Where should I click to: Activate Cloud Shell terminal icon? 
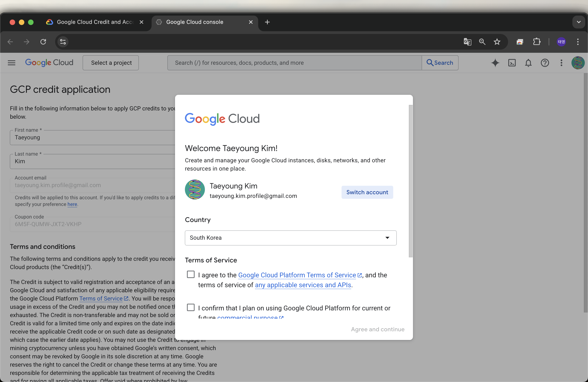pyautogui.click(x=512, y=63)
